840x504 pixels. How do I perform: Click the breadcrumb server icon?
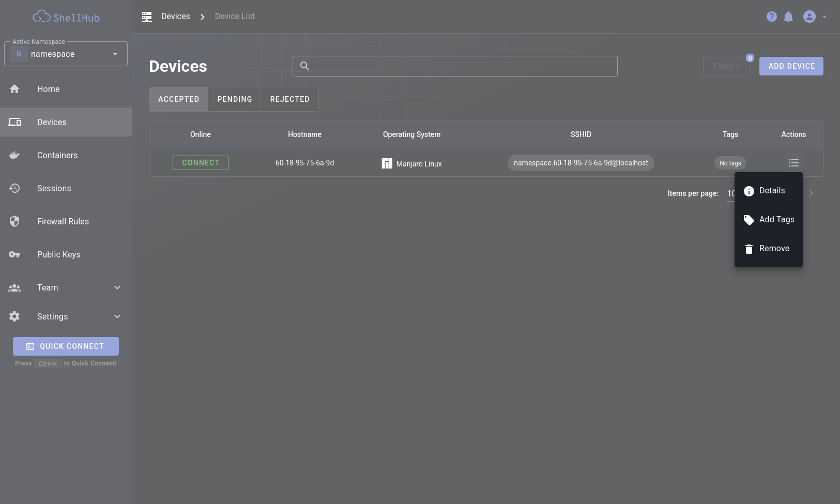tap(147, 17)
